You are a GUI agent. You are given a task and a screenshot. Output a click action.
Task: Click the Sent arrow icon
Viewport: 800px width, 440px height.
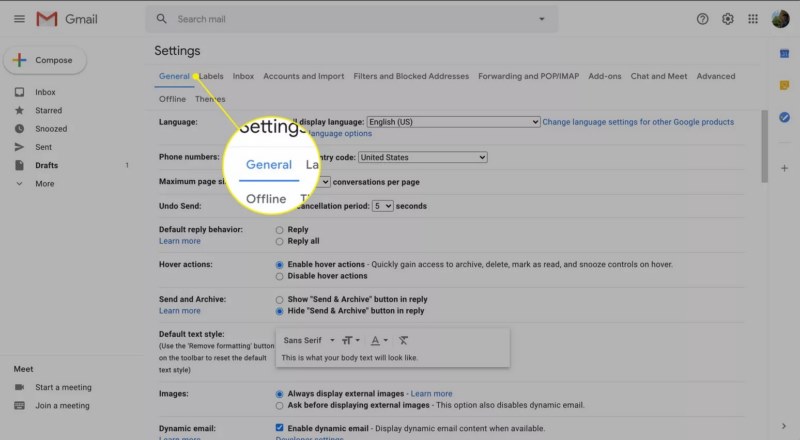click(x=19, y=147)
